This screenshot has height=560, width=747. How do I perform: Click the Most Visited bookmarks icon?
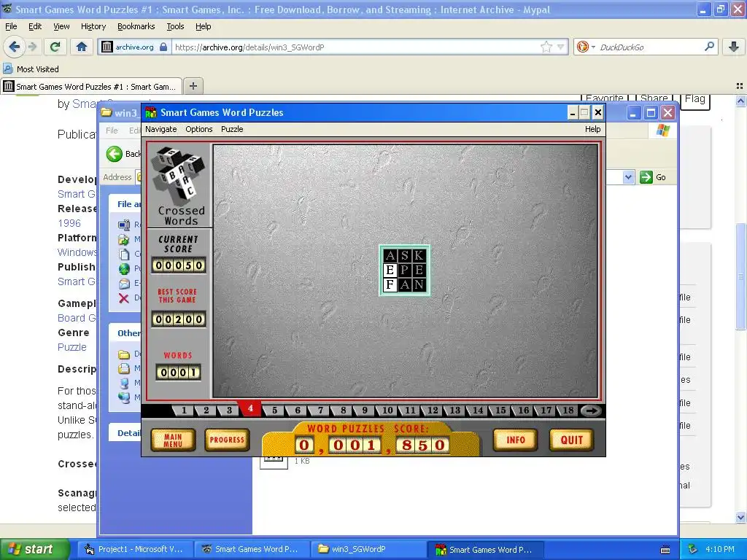(x=7, y=69)
